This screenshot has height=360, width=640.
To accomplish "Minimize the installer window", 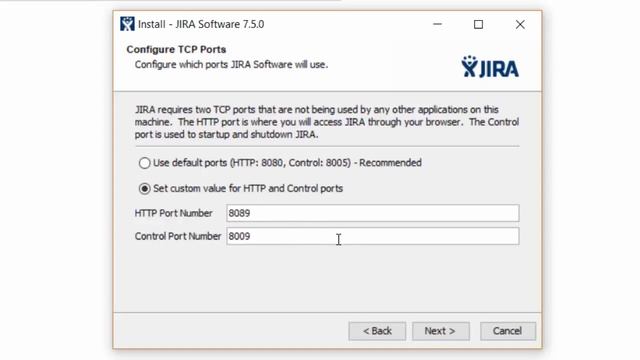I will (437, 24).
